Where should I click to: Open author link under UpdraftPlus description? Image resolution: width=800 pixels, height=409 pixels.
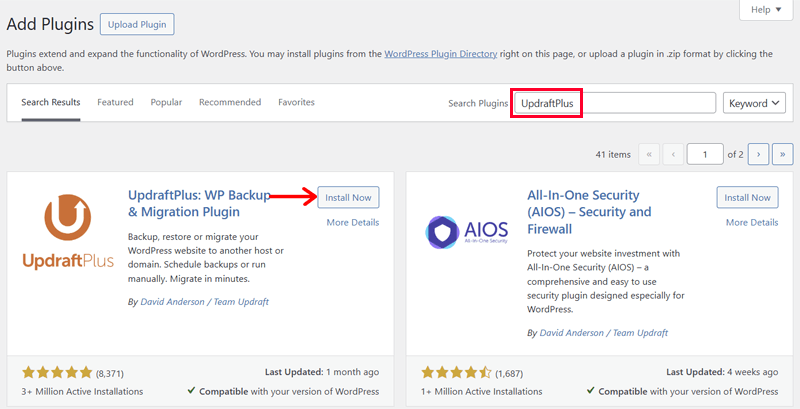pyautogui.click(x=205, y=301)
